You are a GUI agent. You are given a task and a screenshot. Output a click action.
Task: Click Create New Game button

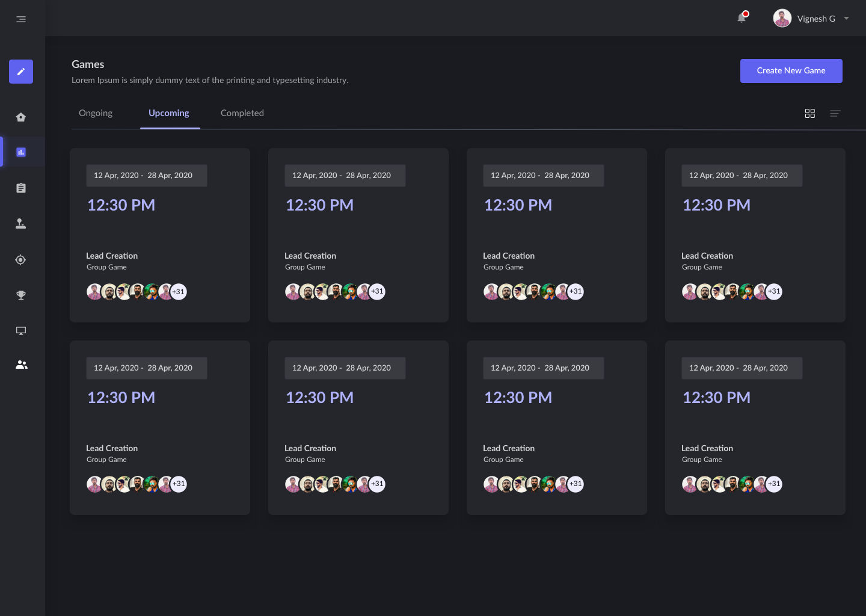pyautogui.click(x=791, y=71)
